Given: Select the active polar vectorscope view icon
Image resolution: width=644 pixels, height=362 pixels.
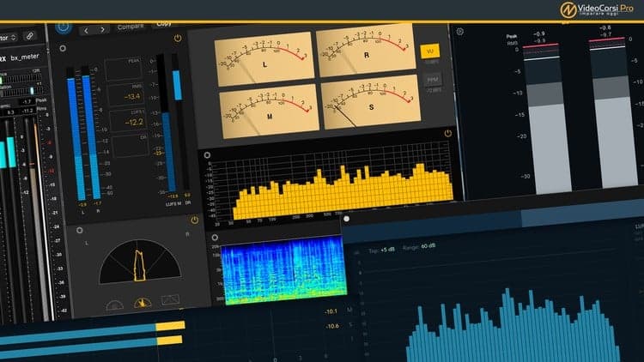Looking at the screenshot, I should (x=143, y=303).
